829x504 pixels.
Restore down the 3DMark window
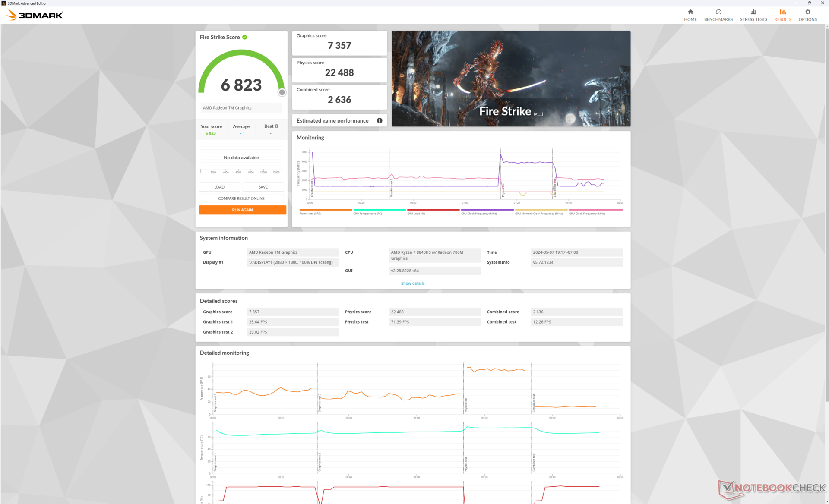(x=809, y=3)
